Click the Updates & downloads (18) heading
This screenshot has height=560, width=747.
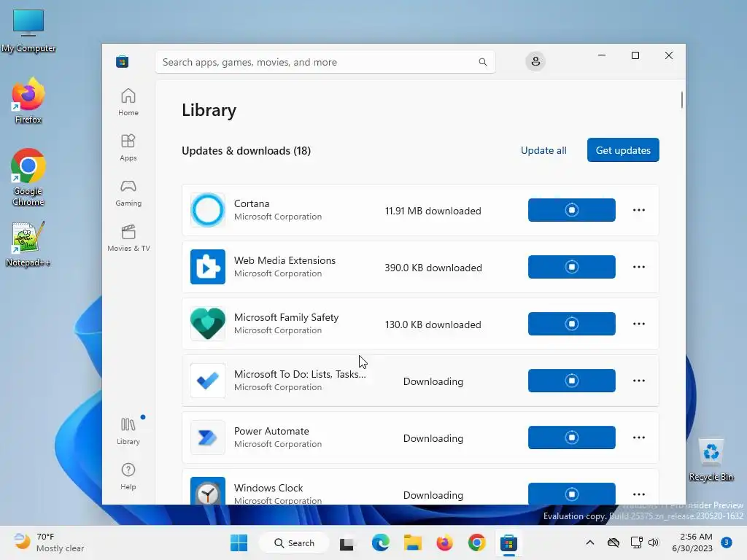click(x=247, y=150)
